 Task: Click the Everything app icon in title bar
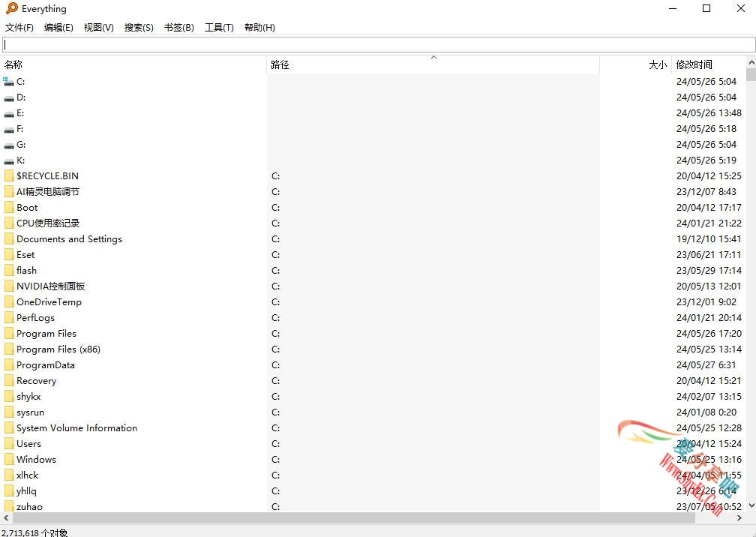pos(11,8)
